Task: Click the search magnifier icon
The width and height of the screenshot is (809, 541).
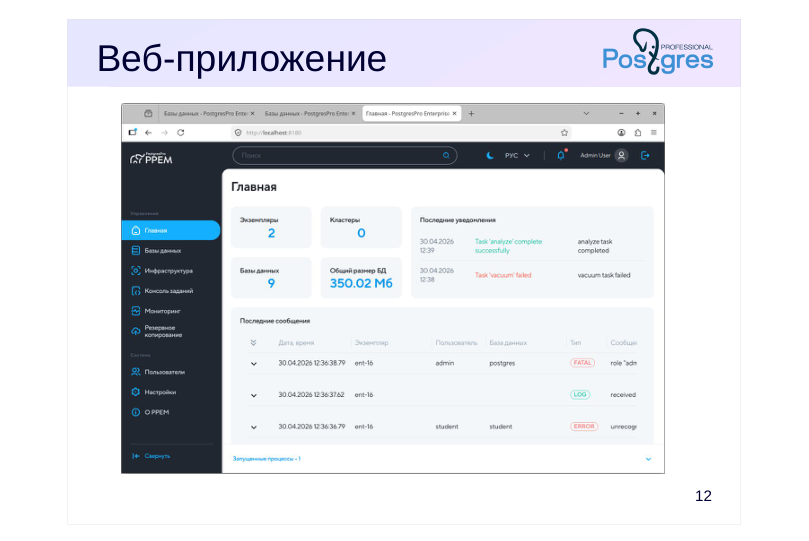Action: click(446, 155)
